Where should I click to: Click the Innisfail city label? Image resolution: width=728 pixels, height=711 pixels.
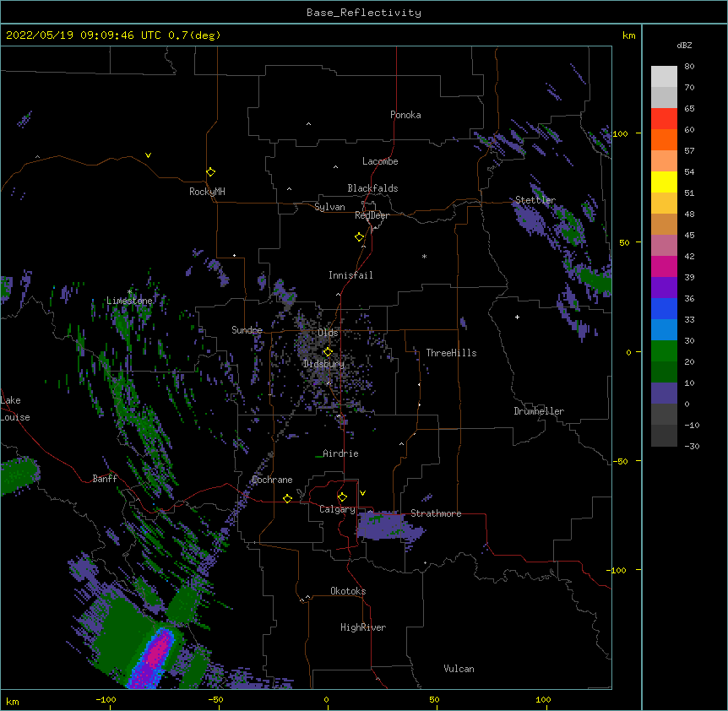click(350, 275)
